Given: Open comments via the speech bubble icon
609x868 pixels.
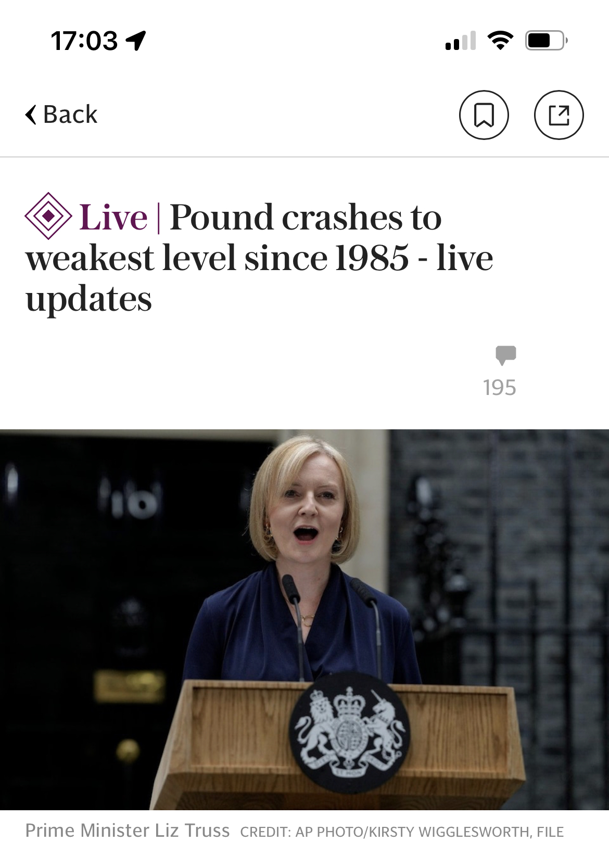Looking at the screenshot, I should tap(505, 355).
